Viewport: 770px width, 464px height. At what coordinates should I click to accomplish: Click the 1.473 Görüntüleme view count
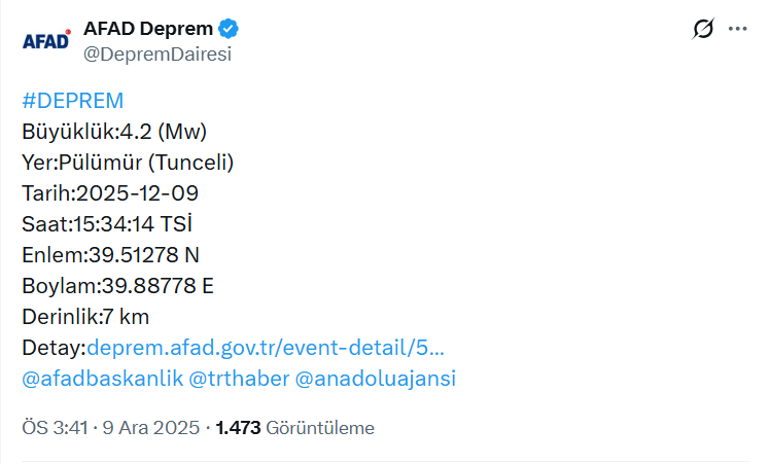[295, 428]
